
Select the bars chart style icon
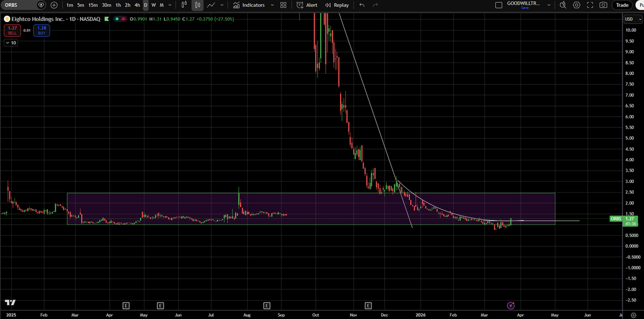coord(184,5)
